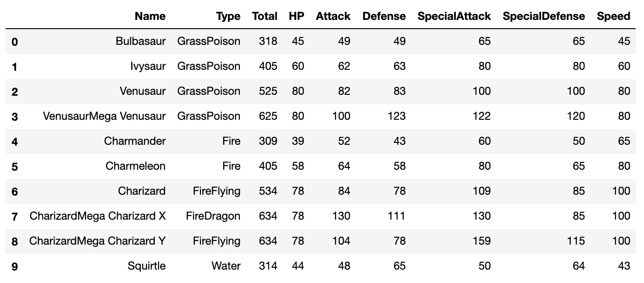
Task: Click the Total column header
Action: tap(265, 16)
